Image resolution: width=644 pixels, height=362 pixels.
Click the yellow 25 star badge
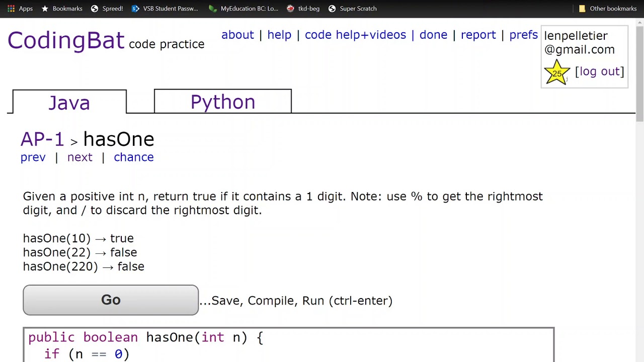[x=557, y=72]
